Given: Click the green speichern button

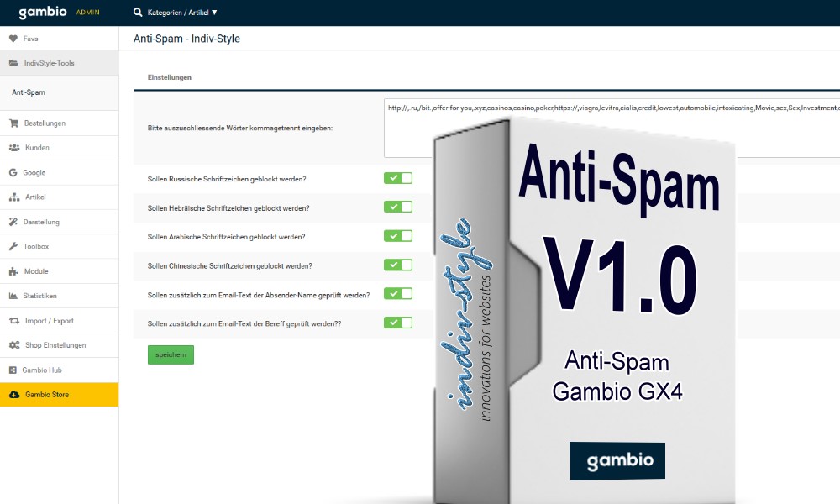Looking at the screenshot, I should [171, 354].
